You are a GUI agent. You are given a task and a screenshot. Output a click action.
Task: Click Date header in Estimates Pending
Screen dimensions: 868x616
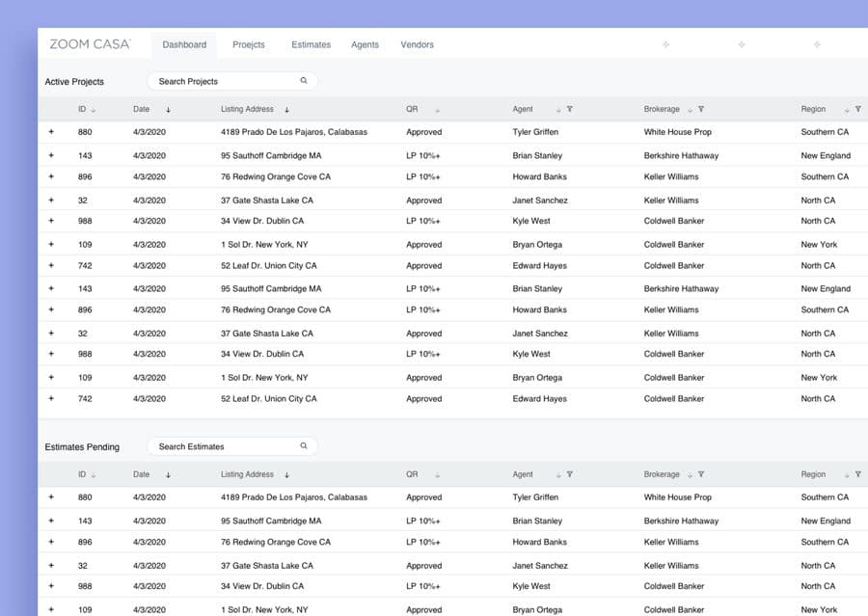click(141, 474)
